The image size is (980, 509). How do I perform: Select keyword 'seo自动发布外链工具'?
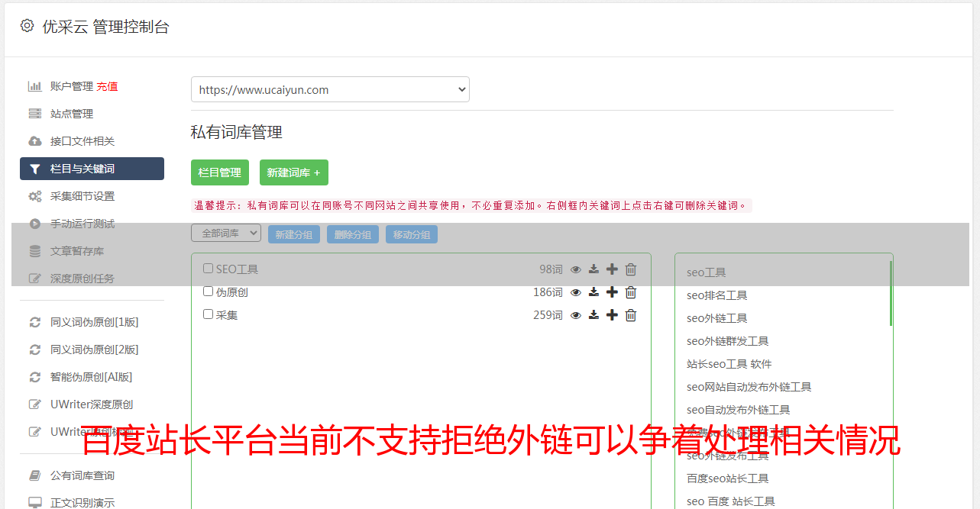(739, 410)
